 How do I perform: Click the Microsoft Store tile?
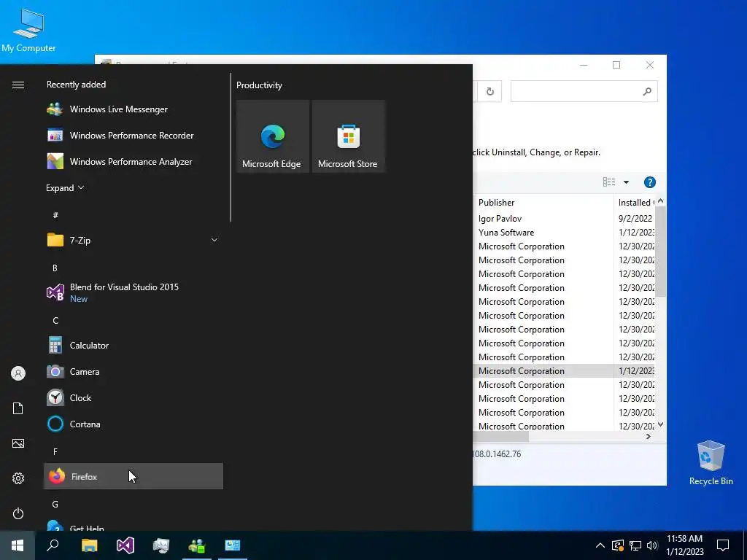(348, 136)
